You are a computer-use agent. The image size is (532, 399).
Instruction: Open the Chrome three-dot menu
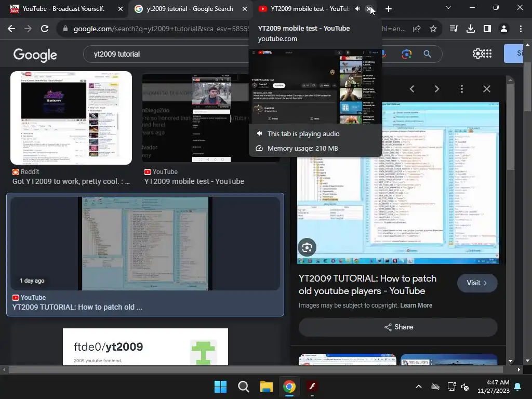point(521,29)
